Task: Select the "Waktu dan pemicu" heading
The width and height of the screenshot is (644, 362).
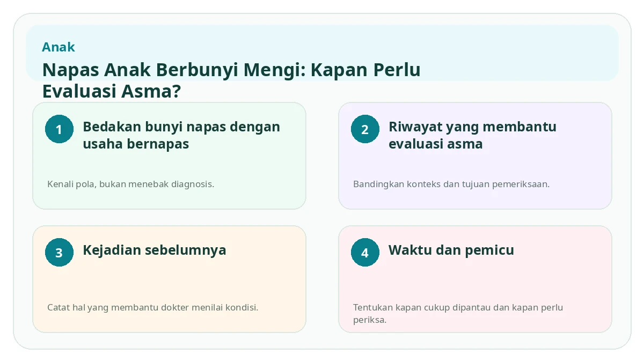Action: (451, 250)
